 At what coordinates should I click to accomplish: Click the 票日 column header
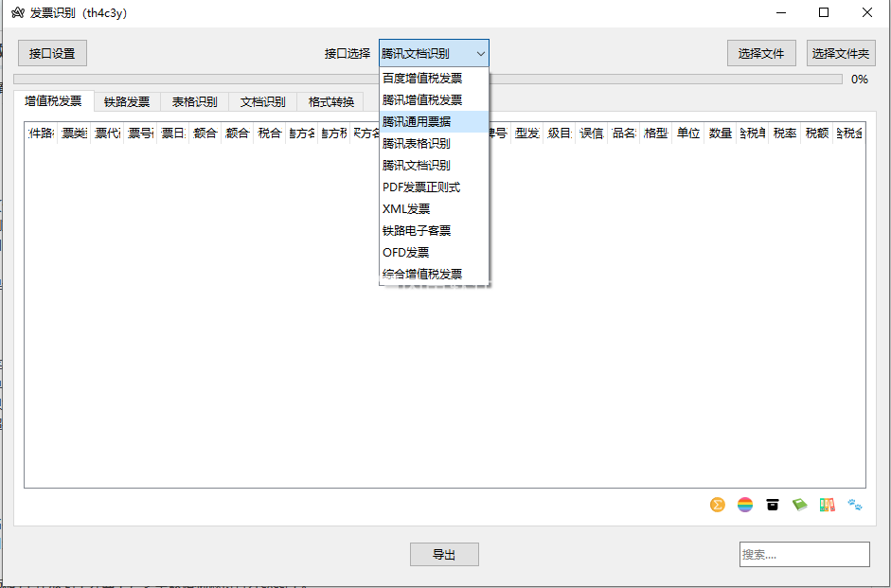[172, 133]
